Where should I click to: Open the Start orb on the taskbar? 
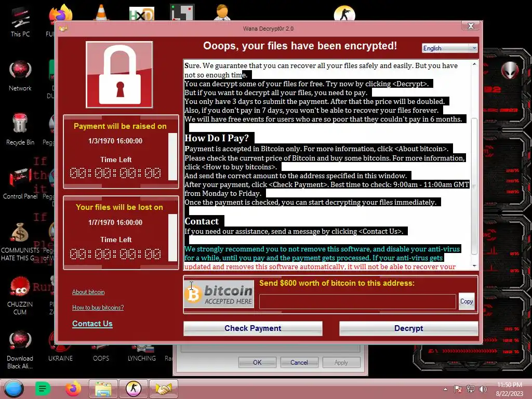pos(14,389)
